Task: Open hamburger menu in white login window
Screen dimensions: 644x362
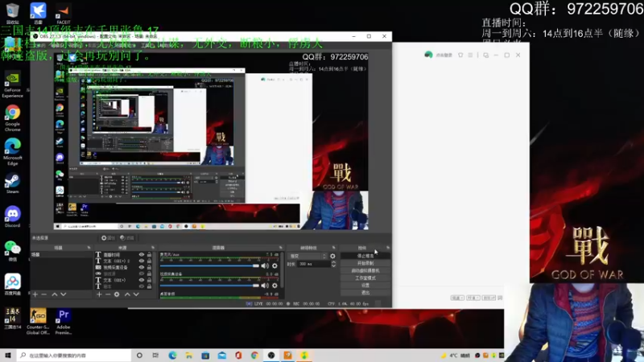Action: (x=470, y=55)
